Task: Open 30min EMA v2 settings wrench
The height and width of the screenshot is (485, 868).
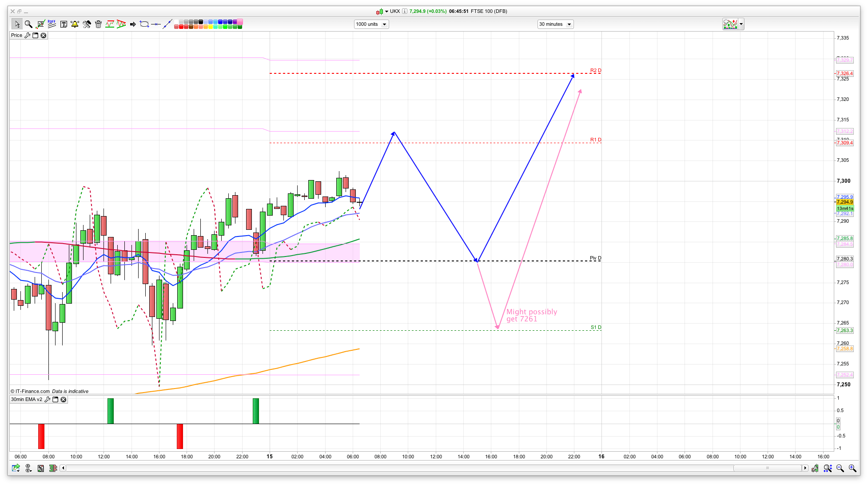Action: (48, 400)
